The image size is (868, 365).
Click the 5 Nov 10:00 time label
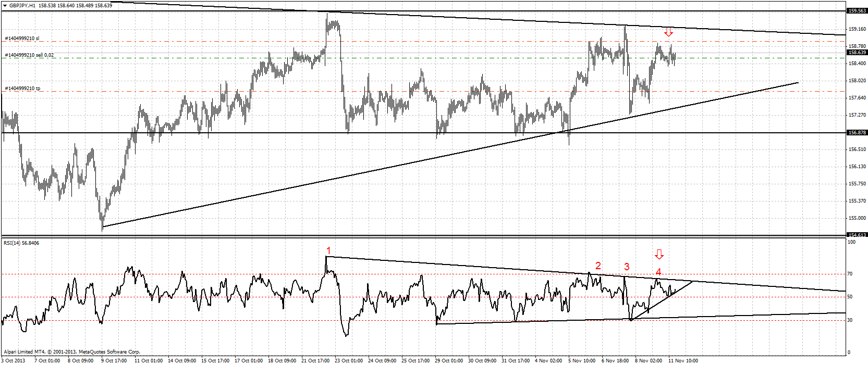582,361
